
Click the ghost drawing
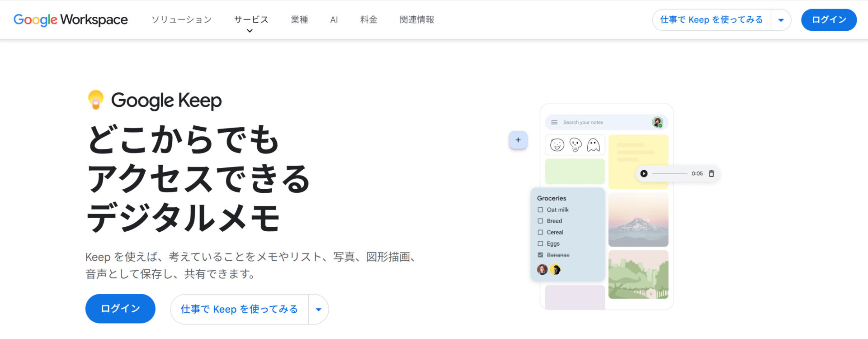click(x=593, y=145)
